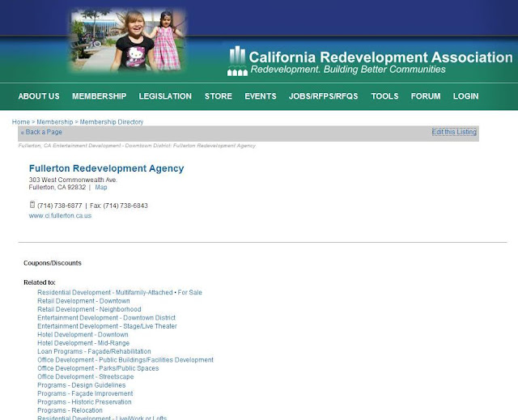
Task: Click the gray listing description caption
Action: (137, 146)
